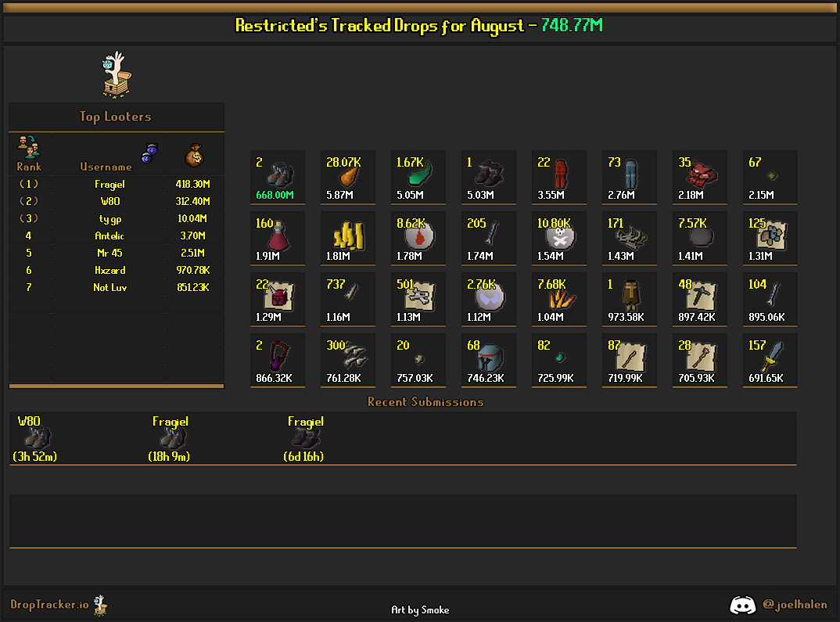Click the DropTracker mascot icon in footer
The width and height of the screenshot is (840, 622).
(100, 606)
